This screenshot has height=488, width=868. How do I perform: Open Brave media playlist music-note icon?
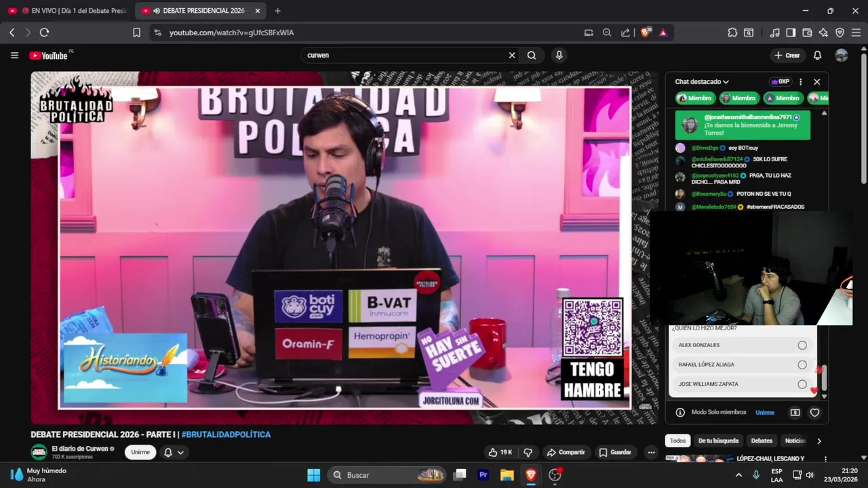(774, 33)
